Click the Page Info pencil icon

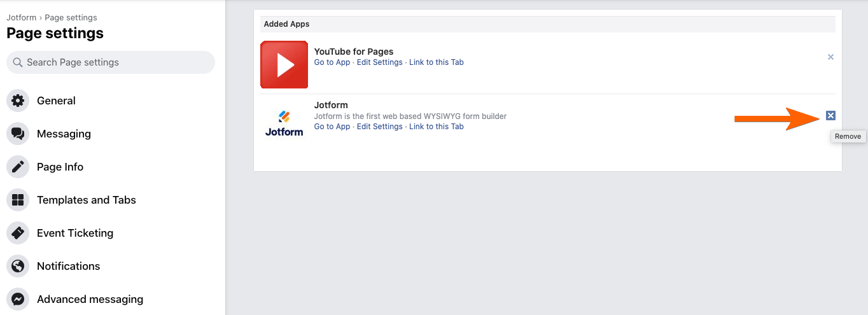click(18, 167)
